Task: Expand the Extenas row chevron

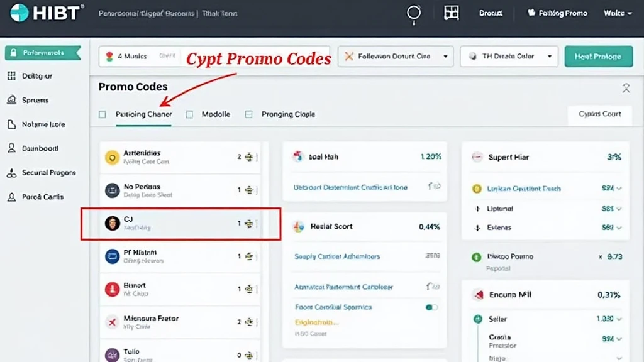Action: (619, 228)
